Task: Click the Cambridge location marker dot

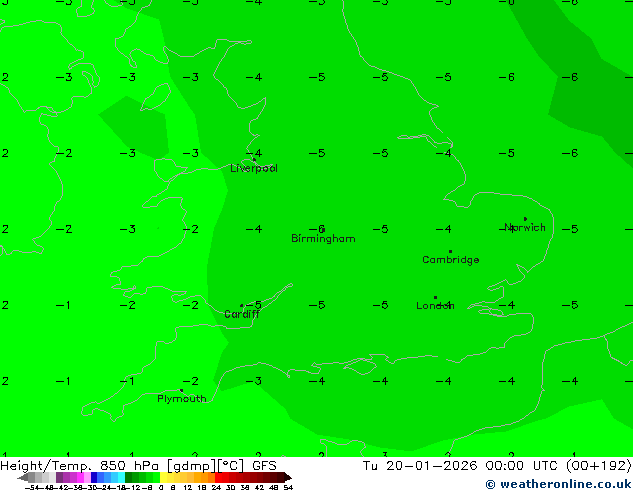Action: pos(450,251)
